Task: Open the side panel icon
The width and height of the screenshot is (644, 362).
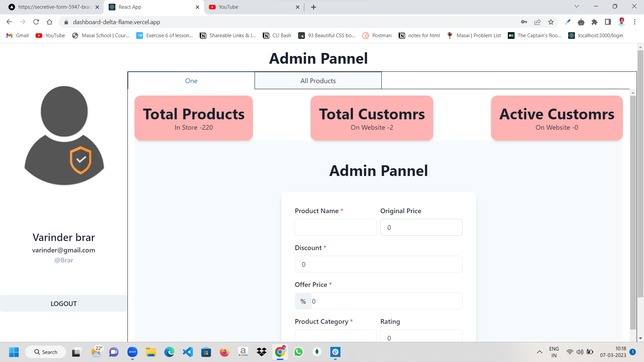Action: [x=608, y=22]
